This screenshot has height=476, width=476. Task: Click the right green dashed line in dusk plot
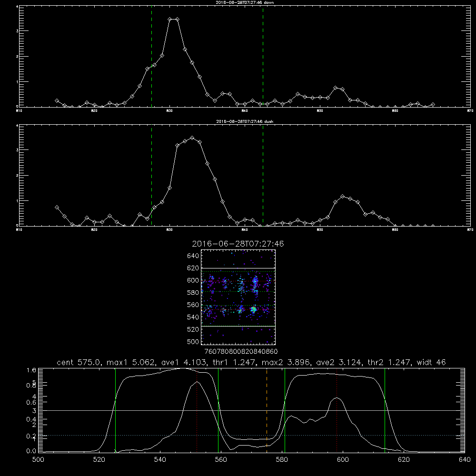tap(263, 176)
